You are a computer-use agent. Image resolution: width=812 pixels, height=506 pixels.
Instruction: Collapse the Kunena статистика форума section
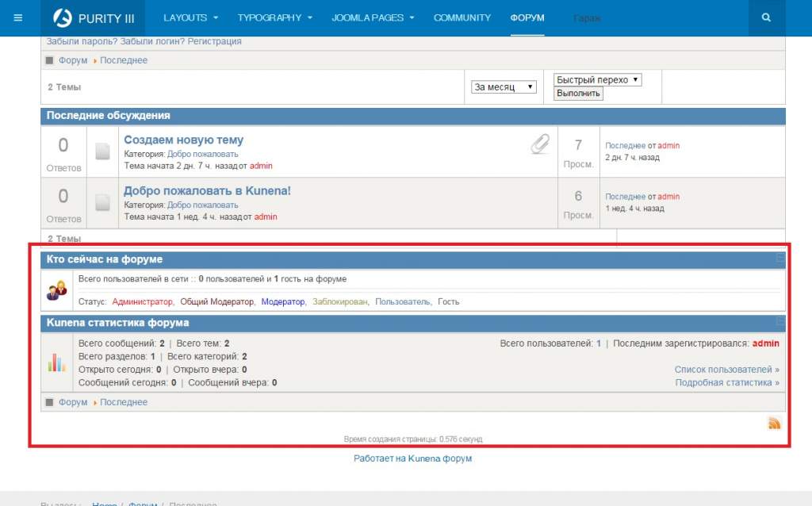click(780, 322)
